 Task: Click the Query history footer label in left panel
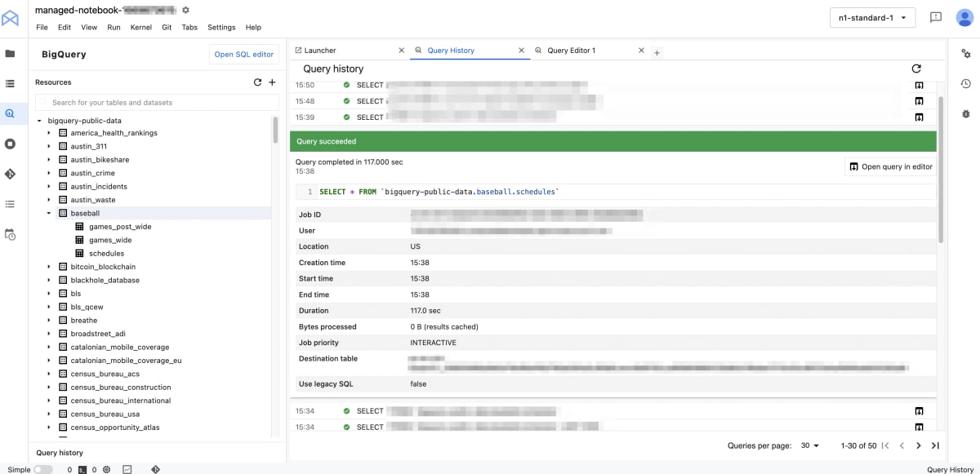click(x=60, y=453)
